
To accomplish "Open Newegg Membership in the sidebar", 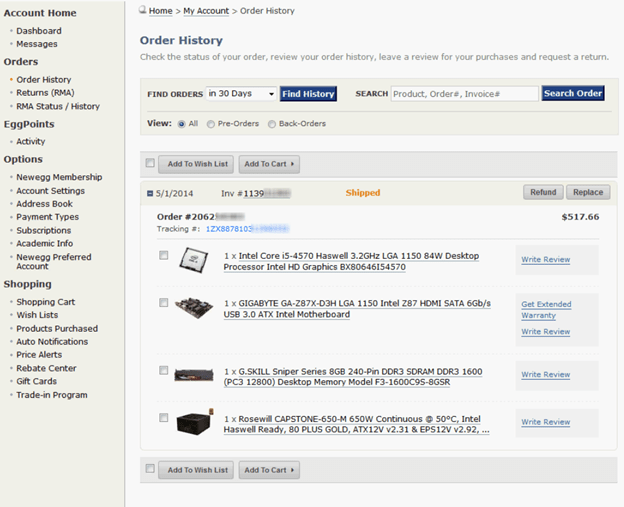I will click(x=59, y=177).
